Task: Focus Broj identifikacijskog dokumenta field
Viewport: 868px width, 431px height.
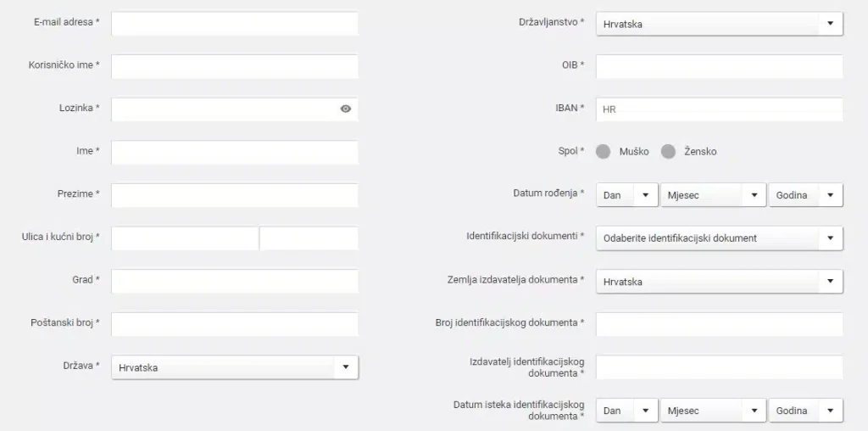Action: [x=719, y=324]
